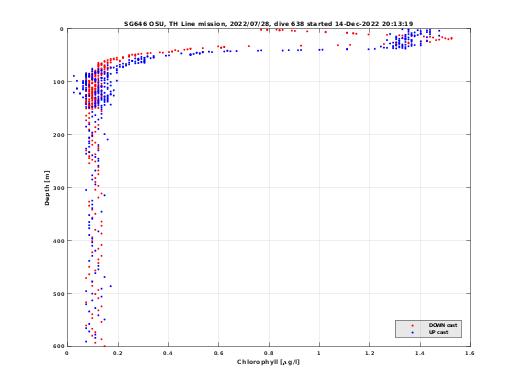The image size is (520, 390).
Task: Click the Chlorophyll x-axis label
Action: (268, 362)
